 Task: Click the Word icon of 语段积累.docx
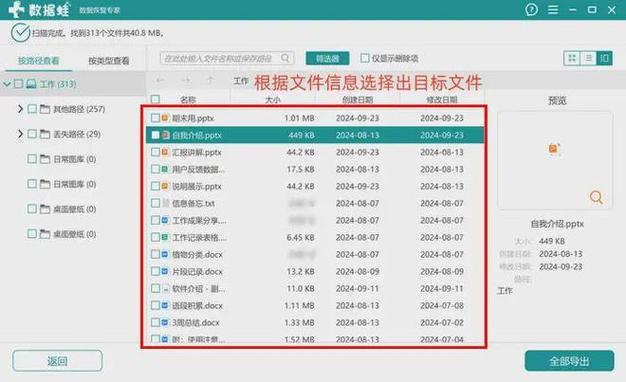[165, 305]
